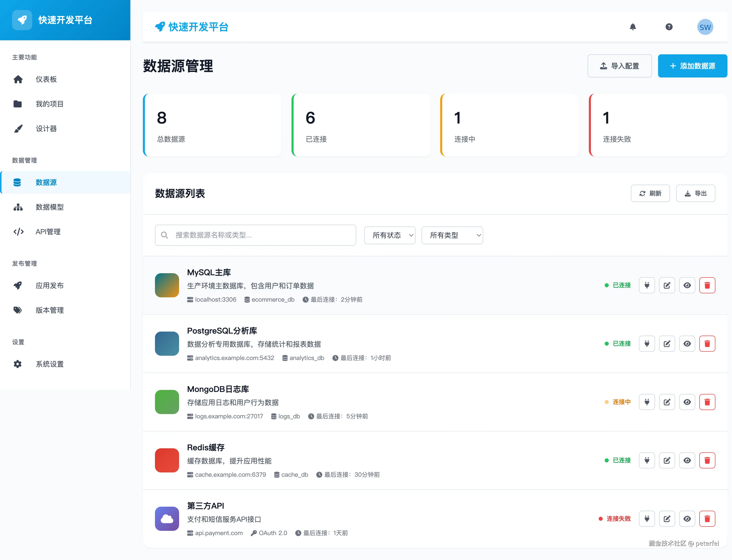Toggle the eye icon for Redis缓存
732x560 pixels.
point(687,460)
